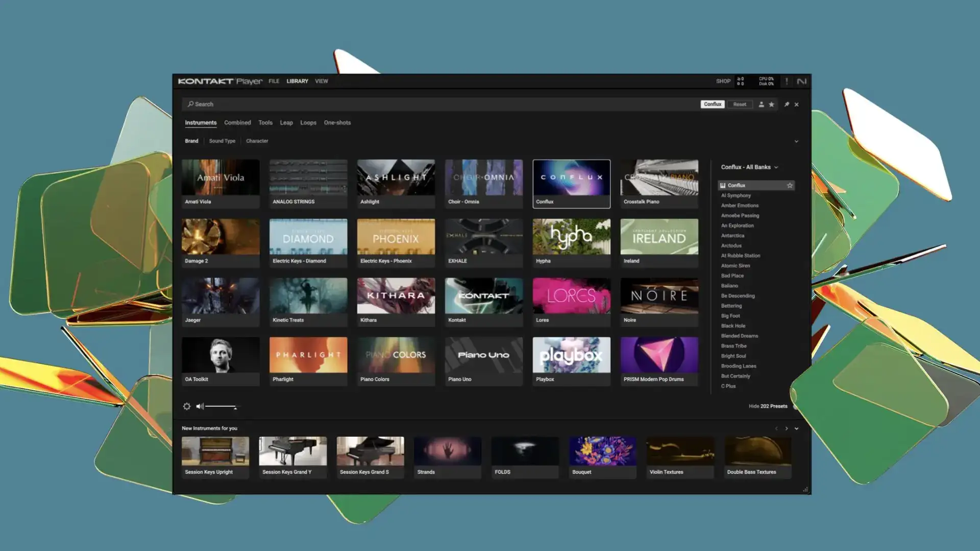Collapse the New Instruments for you section
Screen dimensions: 980x551
click(x=796, y=429)
